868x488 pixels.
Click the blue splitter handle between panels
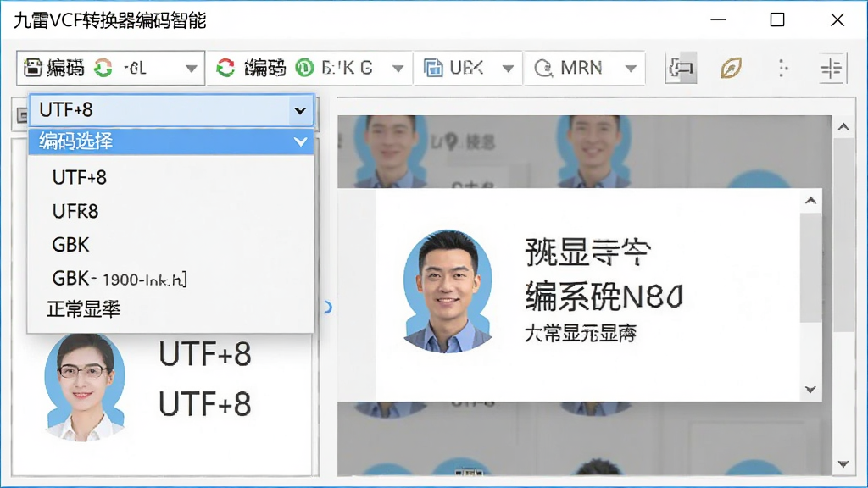(328, 308)
